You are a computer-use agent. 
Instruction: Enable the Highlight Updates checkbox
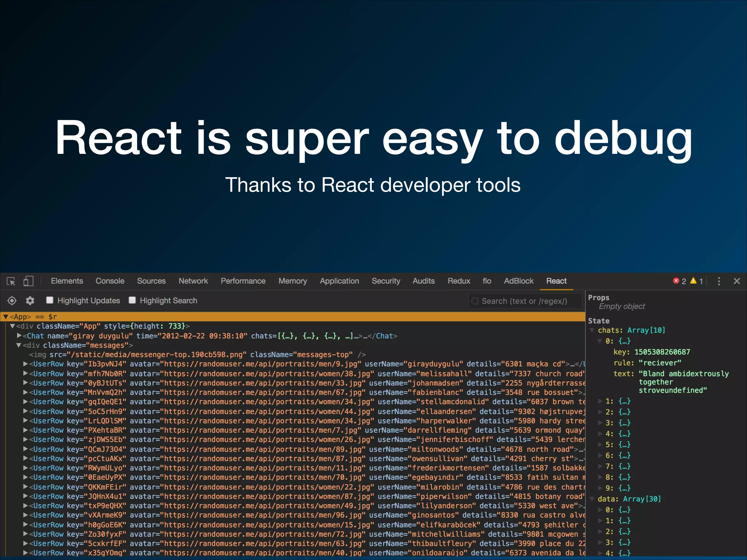click(x=50, y=300)
